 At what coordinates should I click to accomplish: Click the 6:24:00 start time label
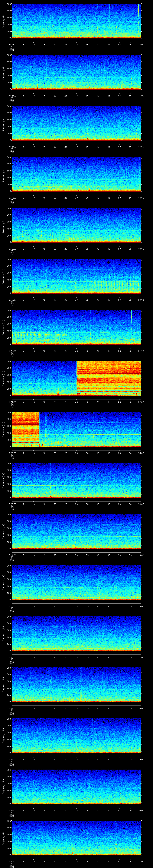pyautogui.click(x=12, y=555)
